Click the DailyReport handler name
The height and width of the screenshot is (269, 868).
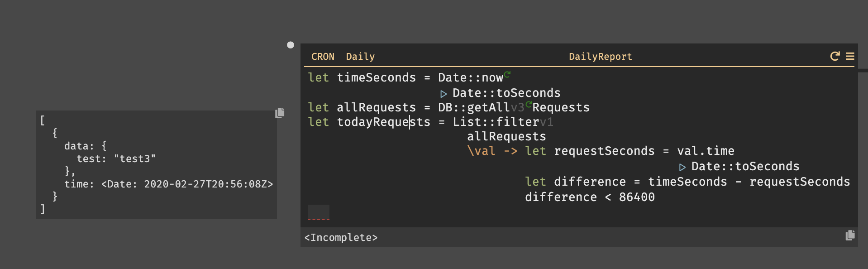600,57
